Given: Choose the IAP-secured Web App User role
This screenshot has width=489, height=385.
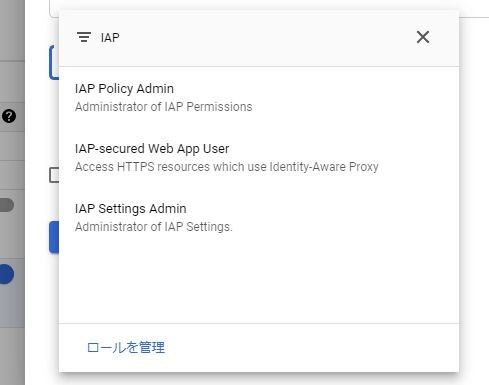Looking at the screenshot, I should [x=259, y=157].
